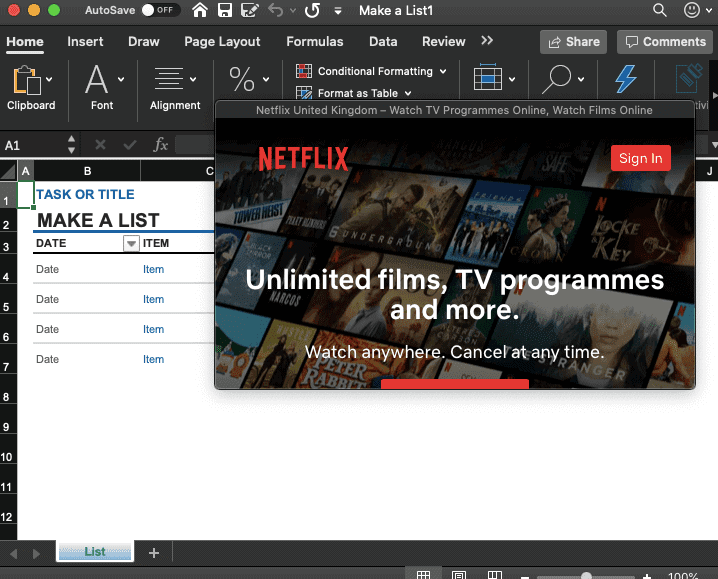Select the TASK OR TITLE cell

85,194
